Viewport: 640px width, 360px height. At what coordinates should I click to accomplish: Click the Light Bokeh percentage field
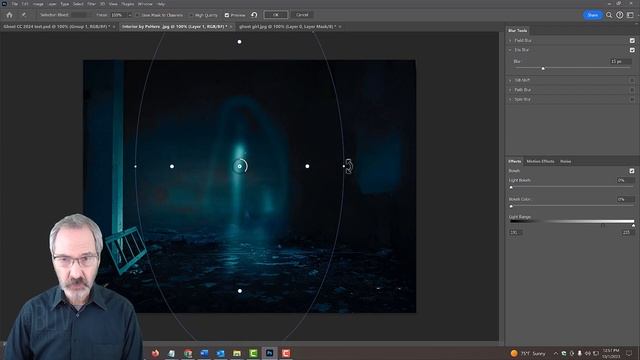click(x=625, y=180)
